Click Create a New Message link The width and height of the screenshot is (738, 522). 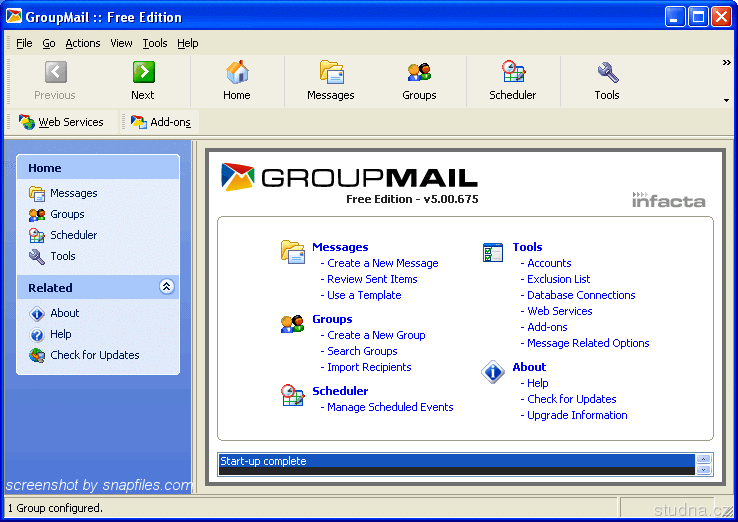click(x=383, y=263)
